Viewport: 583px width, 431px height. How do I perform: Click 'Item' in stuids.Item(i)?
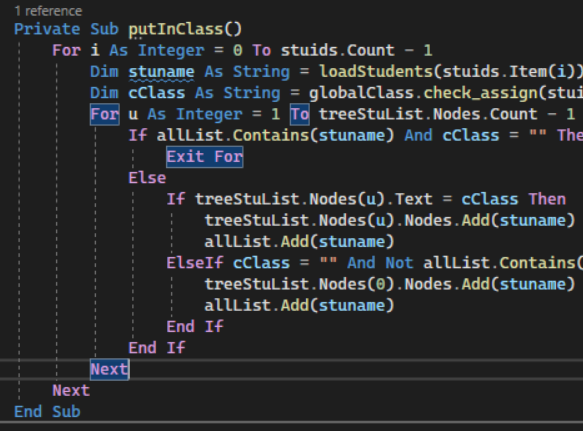point(528,72)
